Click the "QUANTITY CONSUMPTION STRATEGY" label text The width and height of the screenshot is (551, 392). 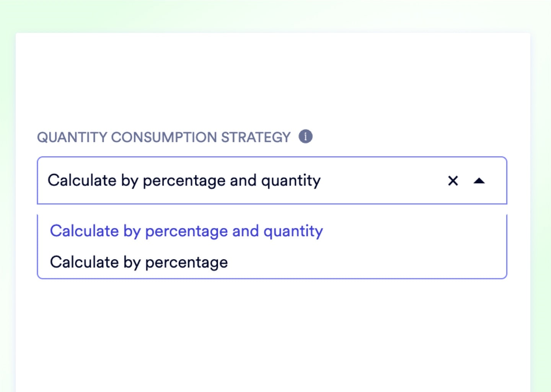tap(163, 137)
